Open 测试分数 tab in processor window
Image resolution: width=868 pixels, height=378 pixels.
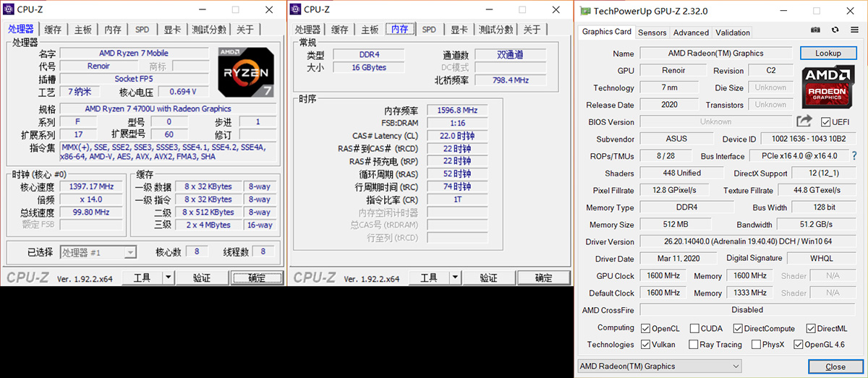click(x=209, y=30)
